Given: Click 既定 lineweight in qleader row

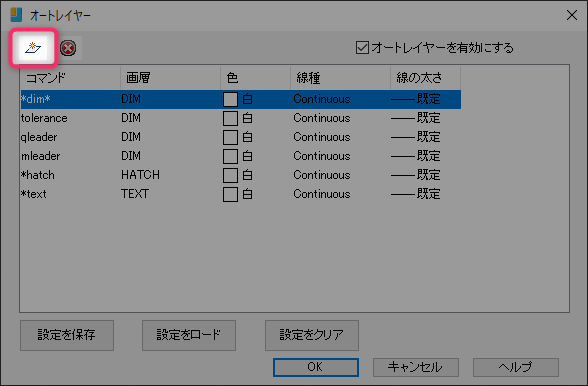Looking at the screenshot, I should click(416, 137).
